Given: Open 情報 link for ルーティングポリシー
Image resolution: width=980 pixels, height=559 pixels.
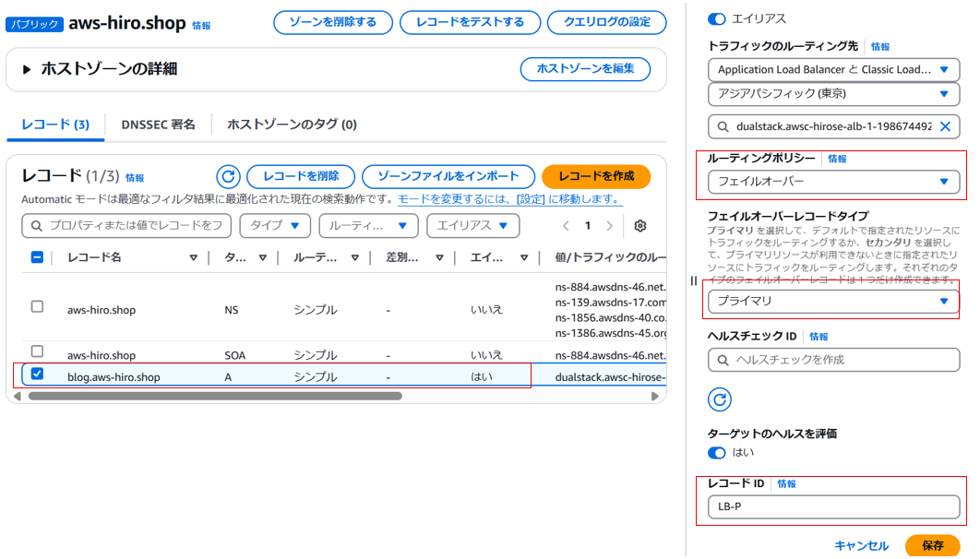Looking at the screenshot, I should click(x=837, y=159).
